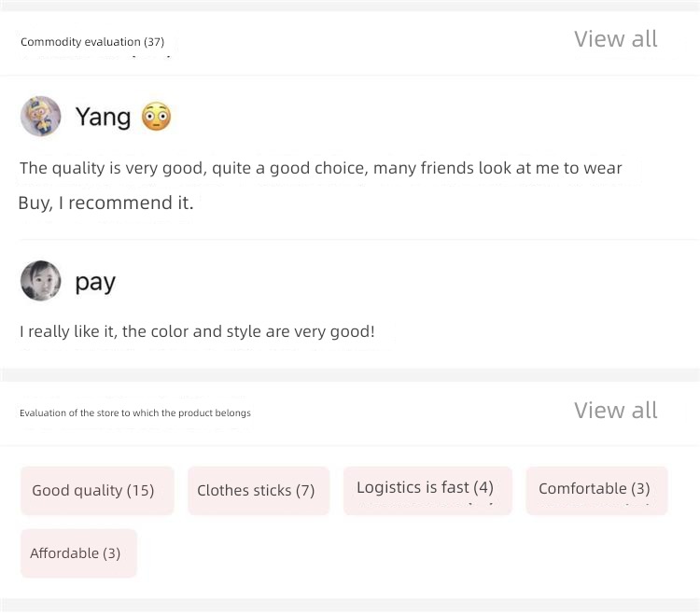The image size is (700, 615).
Task: Open pay's profile avatar photo
Action: coord(41,281)
